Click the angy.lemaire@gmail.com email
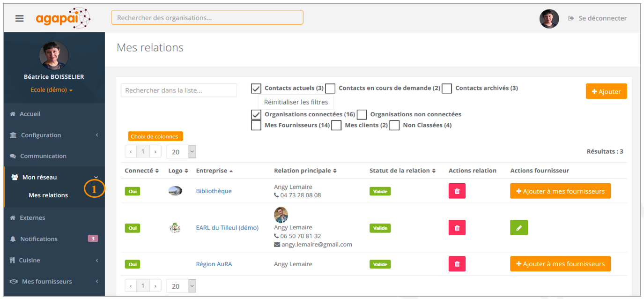 (317, 244)
